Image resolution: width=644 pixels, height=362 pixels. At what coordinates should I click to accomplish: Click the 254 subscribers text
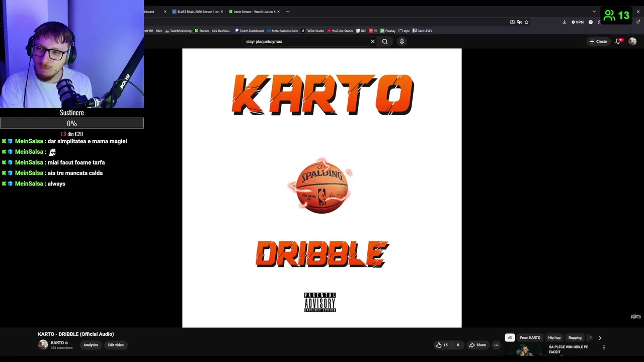(x=61, y=348)
